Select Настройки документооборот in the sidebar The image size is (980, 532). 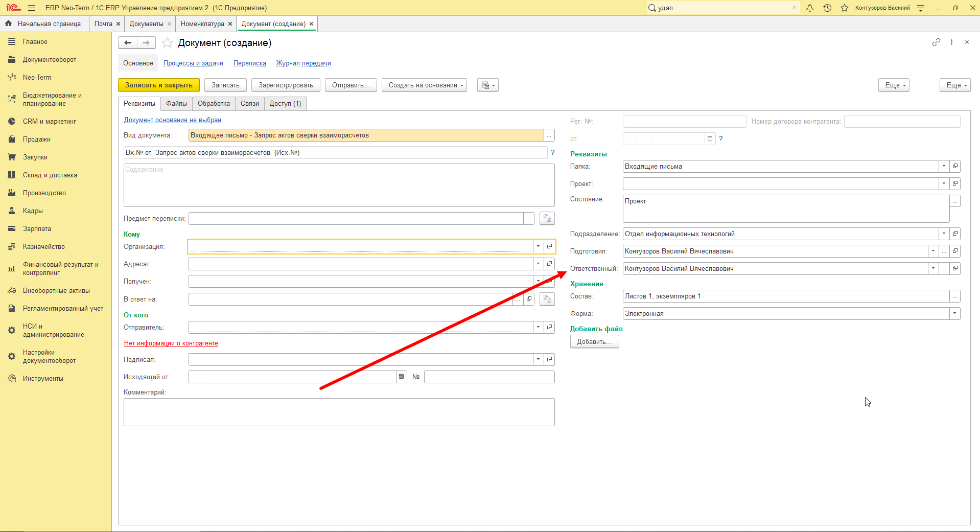(50, 356)
